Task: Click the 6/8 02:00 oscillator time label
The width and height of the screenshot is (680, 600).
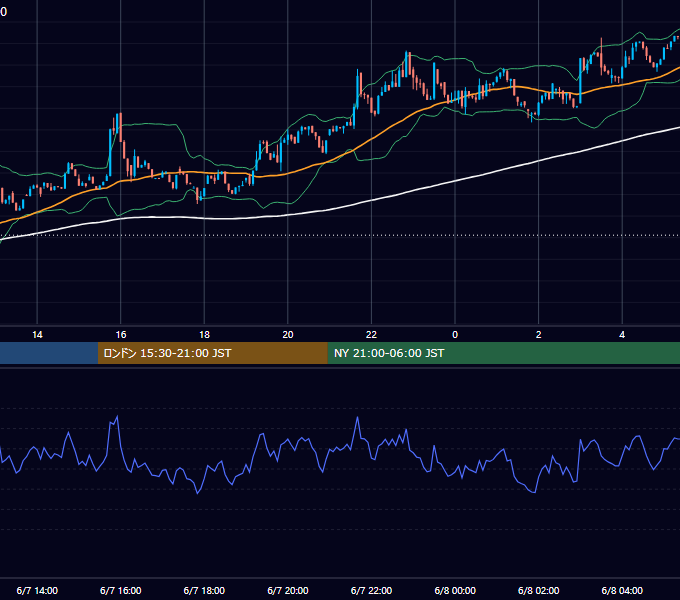Action: click(538, 590)
